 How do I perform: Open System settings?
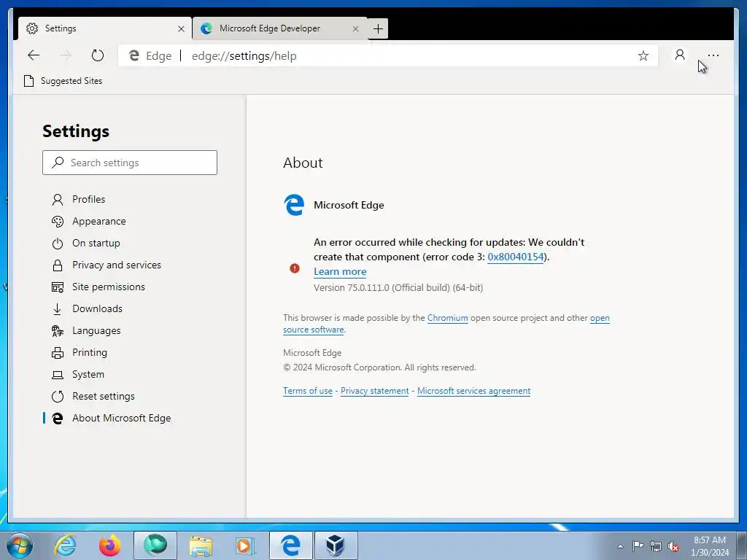point(88,374)
